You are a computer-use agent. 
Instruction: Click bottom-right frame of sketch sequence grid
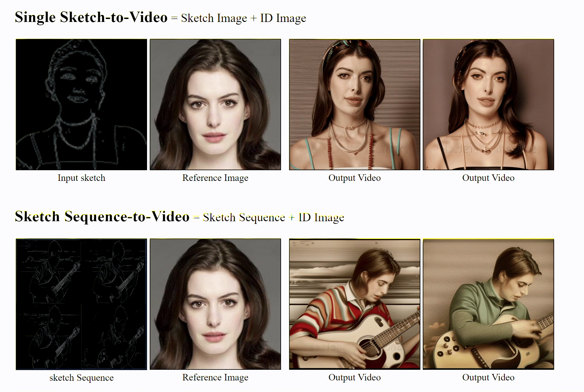click(x=114, y=337)
